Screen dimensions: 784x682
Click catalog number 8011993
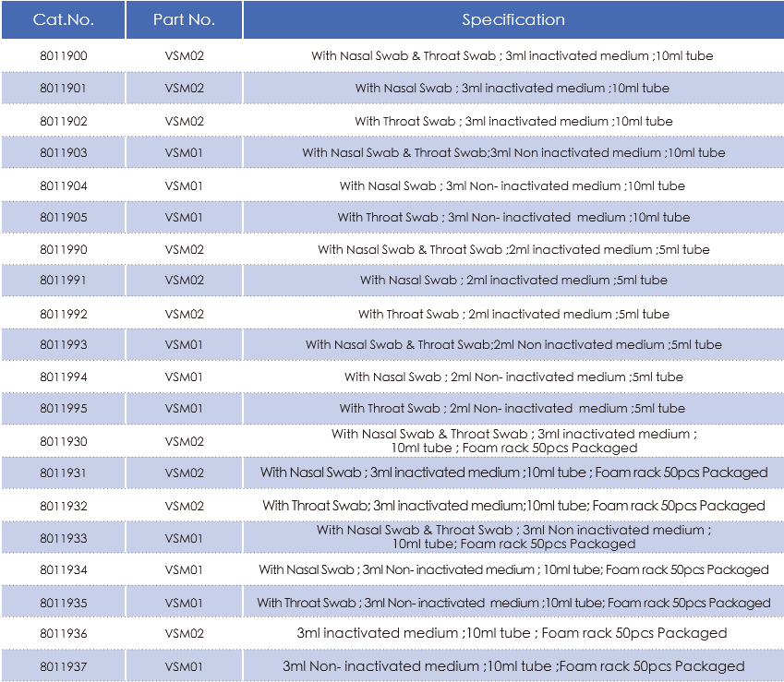coord(64,344)
